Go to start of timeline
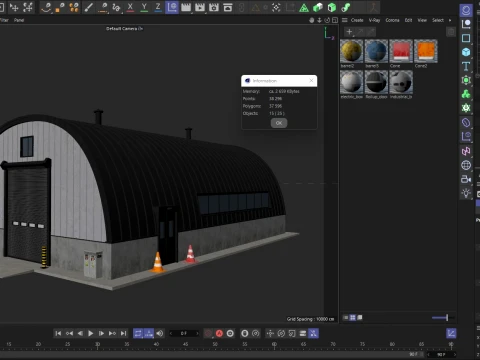The width and height of the screenshot is (480, 360). pyautogui.click(x=58, y=333)
